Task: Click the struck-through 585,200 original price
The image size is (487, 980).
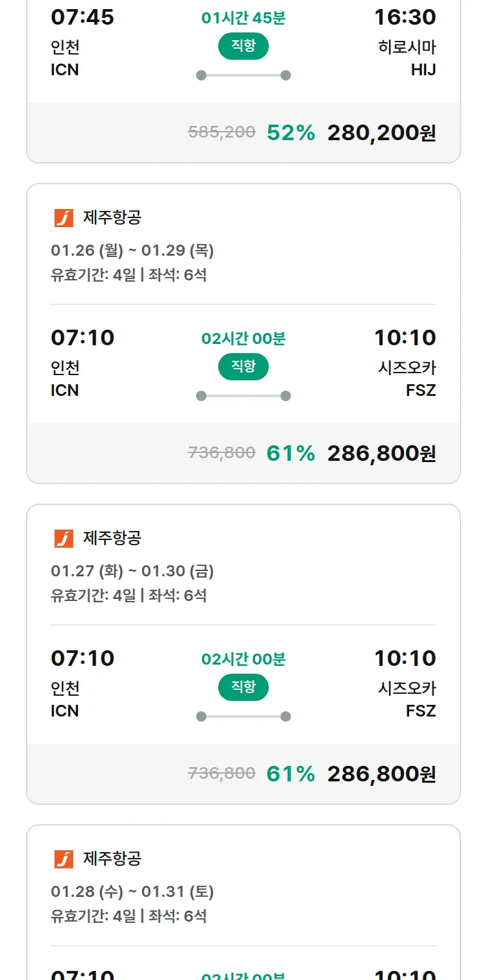Action: tap(221, 132)
